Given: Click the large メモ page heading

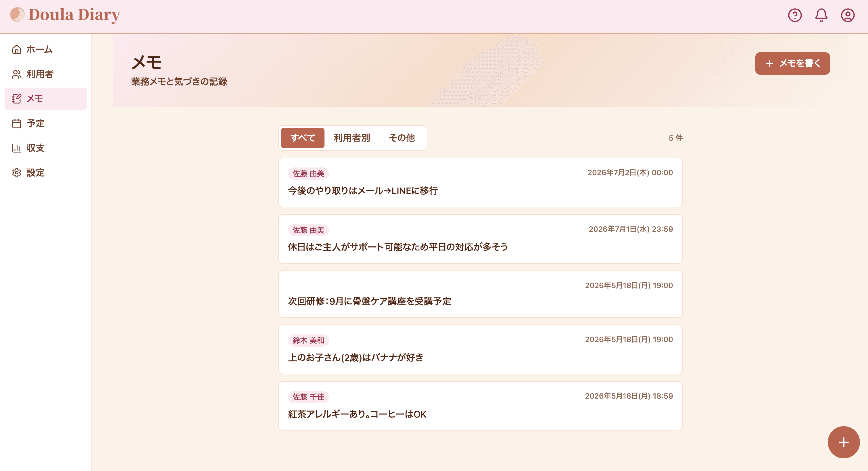Looking at the screenshot, I should click(147, 62).
